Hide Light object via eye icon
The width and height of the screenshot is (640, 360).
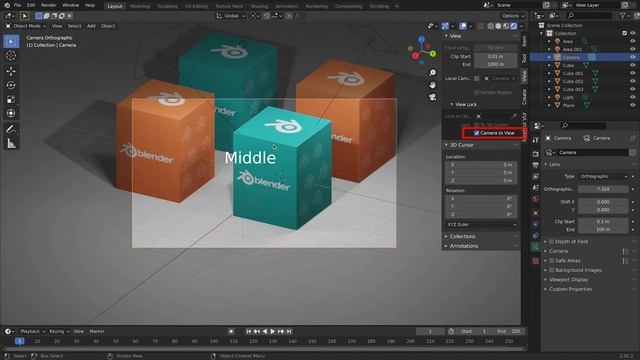[x=633, y=97]
